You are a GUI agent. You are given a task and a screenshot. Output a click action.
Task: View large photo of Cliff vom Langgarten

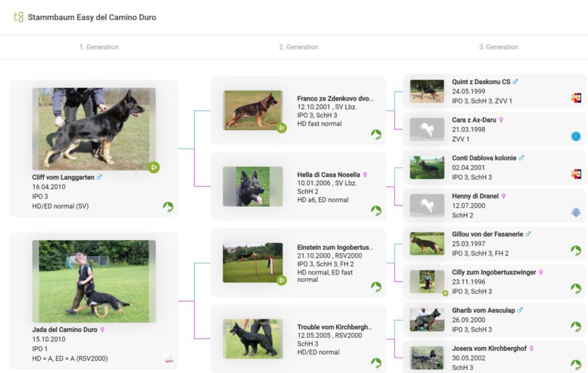[94, 129]
